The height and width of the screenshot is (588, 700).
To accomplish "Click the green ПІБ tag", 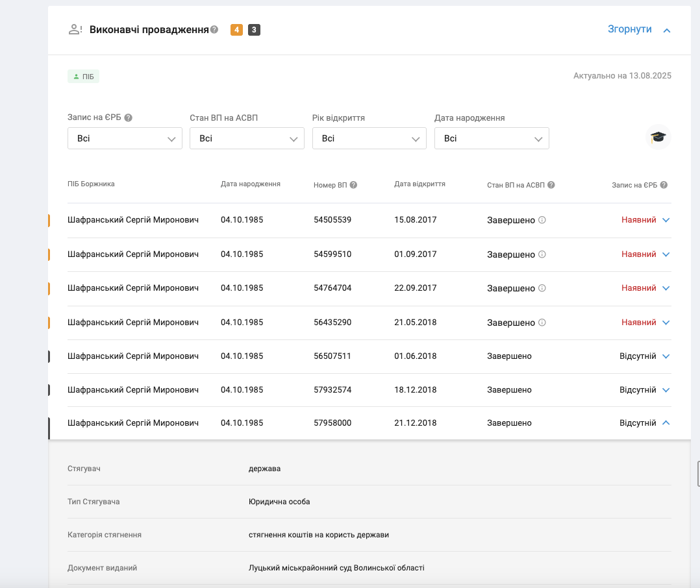I will tap(83, 77).
